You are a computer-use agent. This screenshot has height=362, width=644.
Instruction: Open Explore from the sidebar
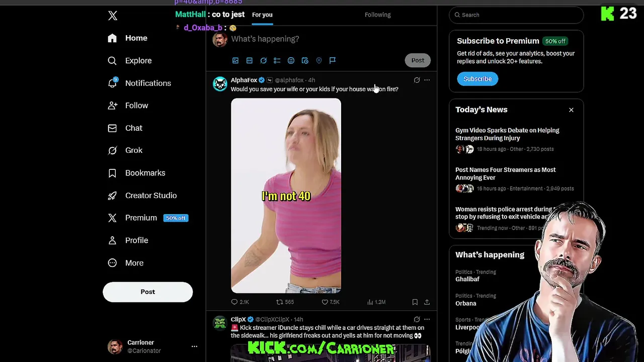click(130, 61)
